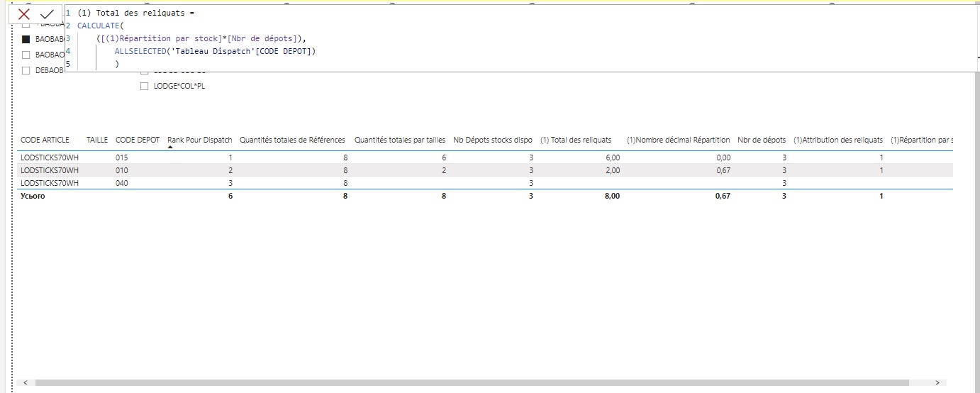Click the 0,67 value in the total row
Screen dimensions: 980x393
(x=723, y=196)
